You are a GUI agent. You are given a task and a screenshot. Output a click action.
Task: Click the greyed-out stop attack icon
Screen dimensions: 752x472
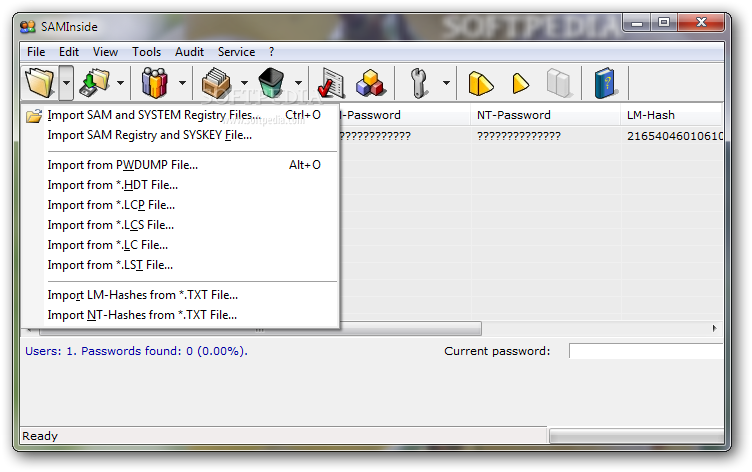point(559,83)
